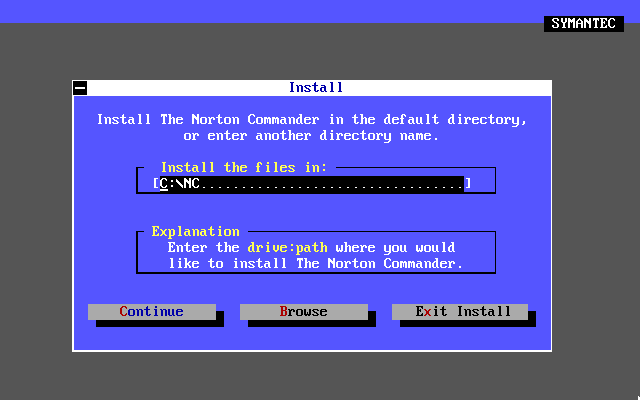
Task: Click the blue banner strip above SYMANTEC
Action: [x=320, y=11]
